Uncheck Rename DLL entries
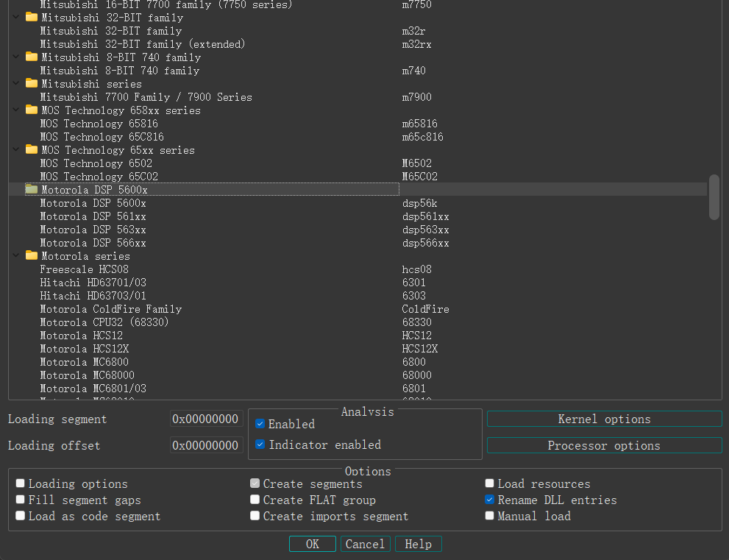This screenshot has width=729, height=560. point(490,500)
